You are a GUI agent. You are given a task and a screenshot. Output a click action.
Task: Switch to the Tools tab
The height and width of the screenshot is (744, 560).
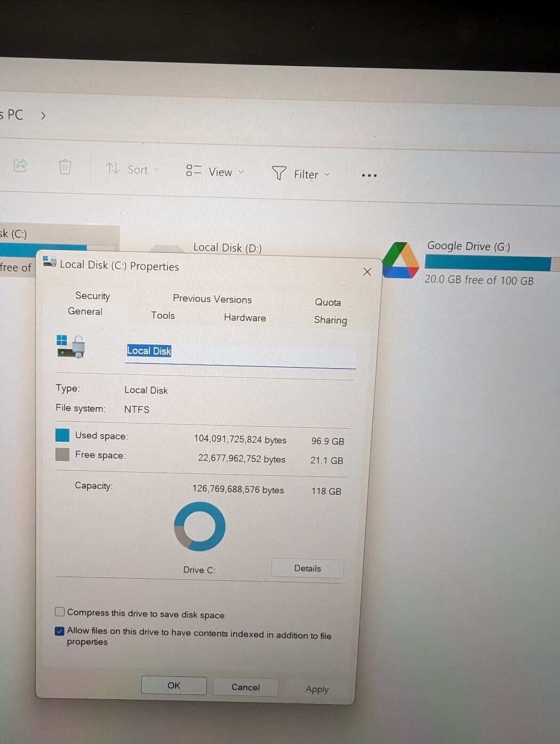coord(163,316)
